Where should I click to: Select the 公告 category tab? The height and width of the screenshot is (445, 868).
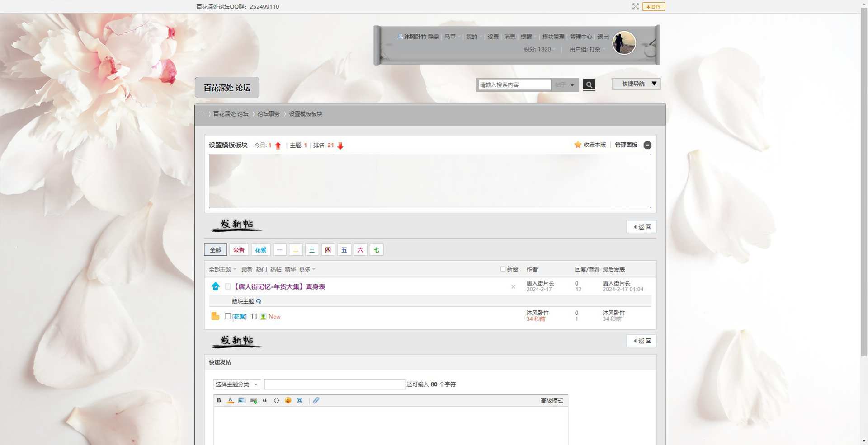click(239, 250)
